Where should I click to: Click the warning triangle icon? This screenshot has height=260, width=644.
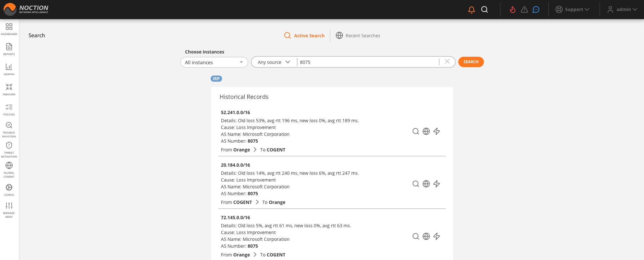pyautogui.click(x=524, y=10)
